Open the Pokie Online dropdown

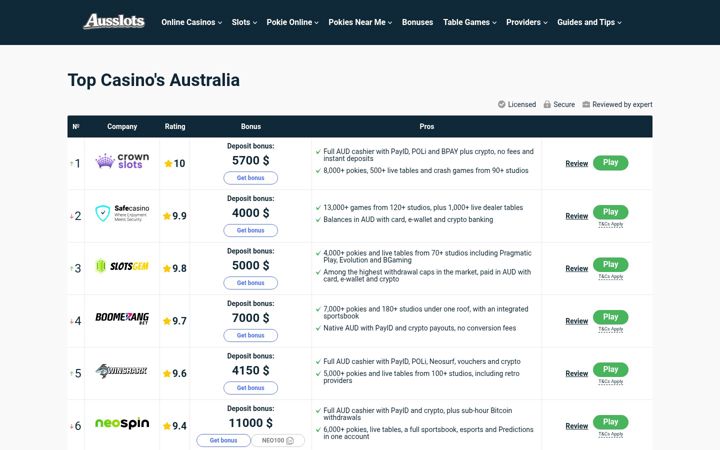pos(292,22)
